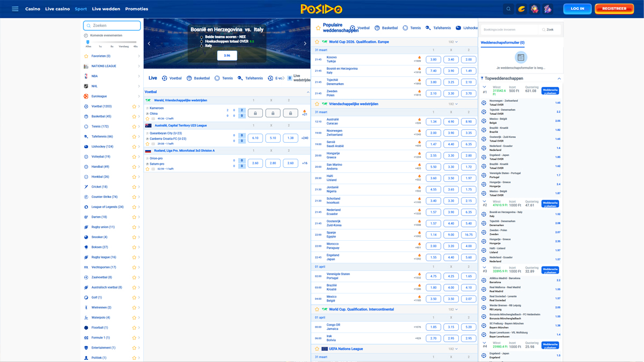Select Tafeltennis icon in Populaire weddenschappen bar
Viewport: 644px width, 362px height.
[428, 28]
